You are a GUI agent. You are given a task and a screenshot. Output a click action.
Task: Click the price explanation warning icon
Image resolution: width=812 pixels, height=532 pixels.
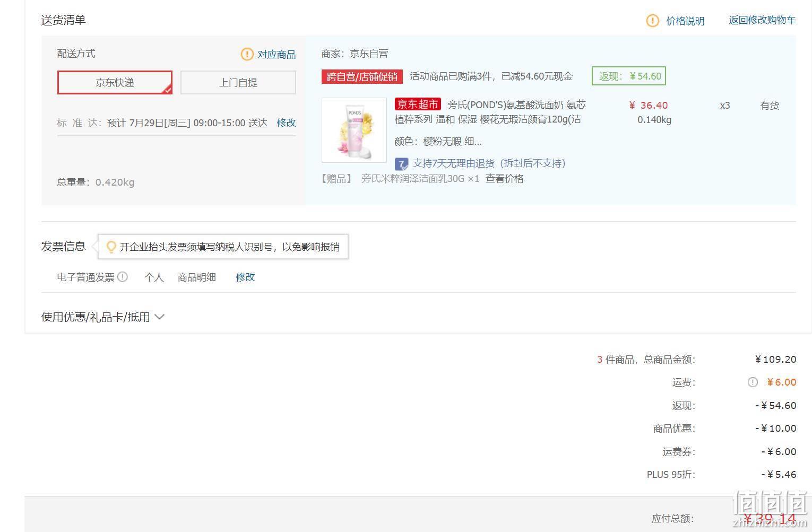(x=652, y=21)
